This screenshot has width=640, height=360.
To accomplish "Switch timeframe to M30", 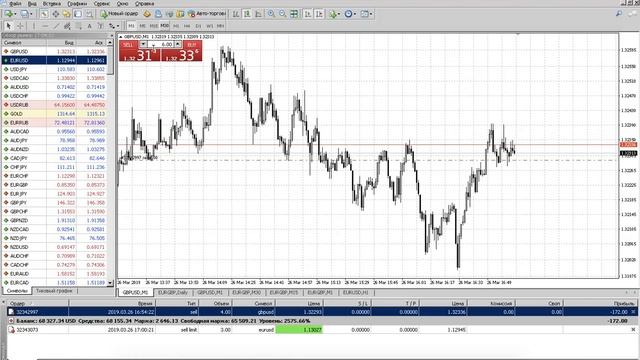I will [x=164, y=26].
